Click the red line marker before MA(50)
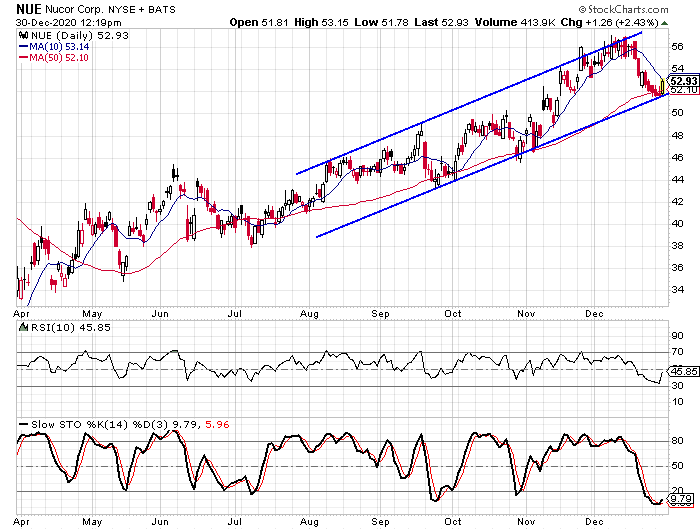This screenshot has width=700, height=530. (x=23, y=58)
